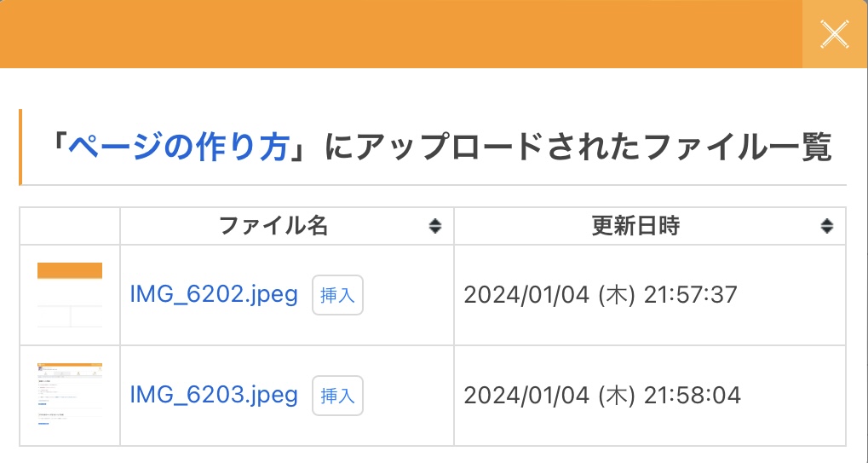Viewport: 868px width, 463px height.
Task: Select the ファイル名 column header text
Action: (273, 226)
